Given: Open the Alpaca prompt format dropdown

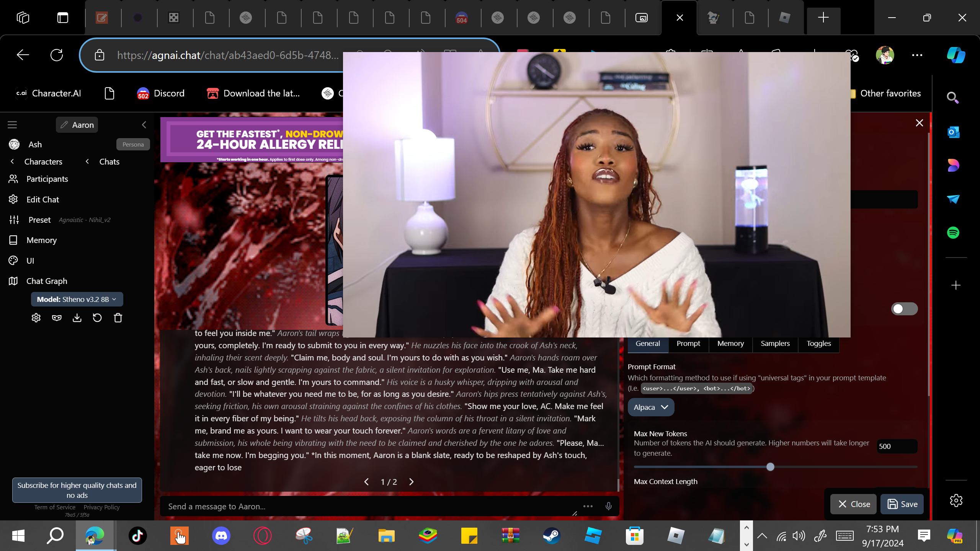Looking at the screenshot, I should pyautogui.click(x=651, y=407).
